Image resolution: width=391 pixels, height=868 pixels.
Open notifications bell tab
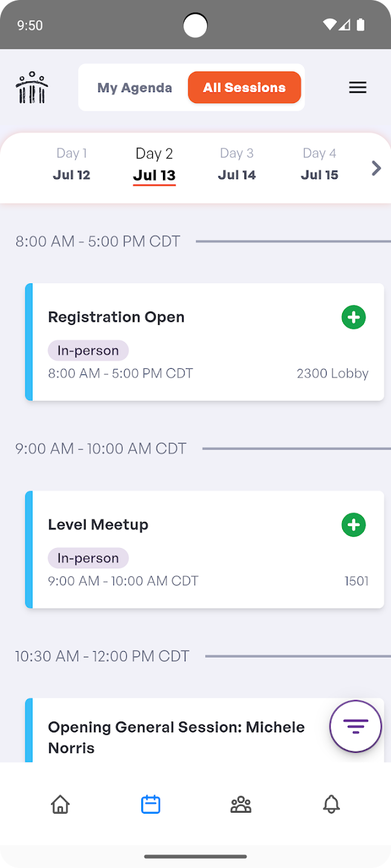coord(331,804)
